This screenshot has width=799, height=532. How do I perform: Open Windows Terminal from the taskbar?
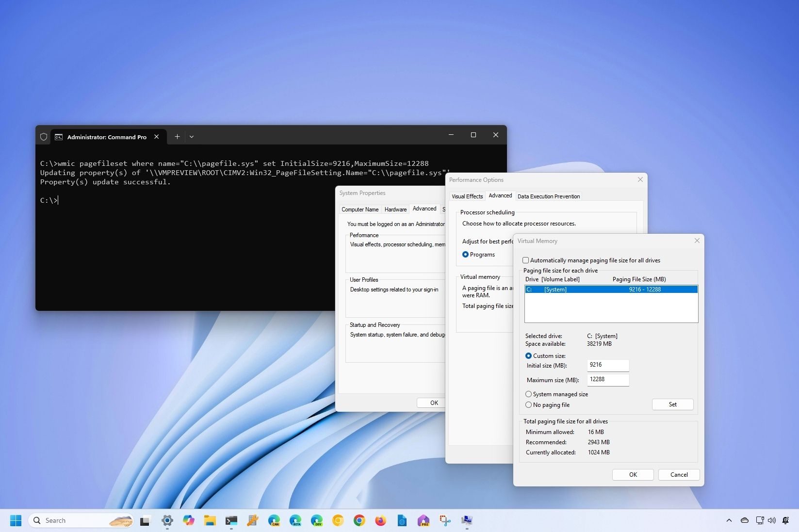tap(231, 520)
